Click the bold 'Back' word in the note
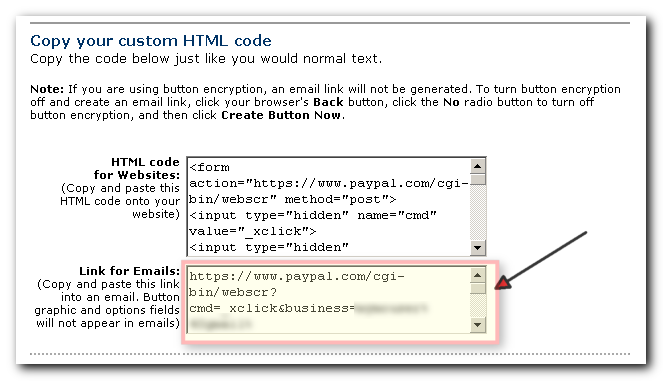Viewport: 663px width, 381px height. [328, 102]
